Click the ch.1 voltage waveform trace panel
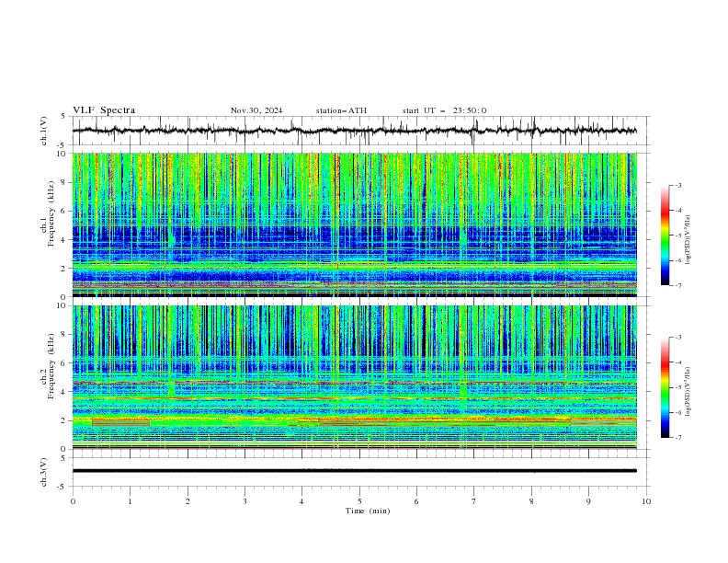The height and width of the screenshot is (563, 728). 360,131
